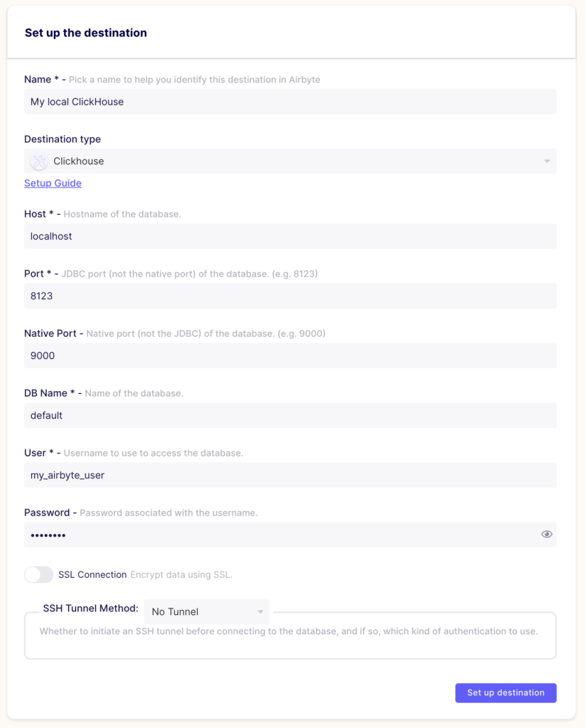The height and width of the screenshot is (728, 585).
Task: Open the SSH Tunnel Method selector showing No Tunnel
Action: 206,611
